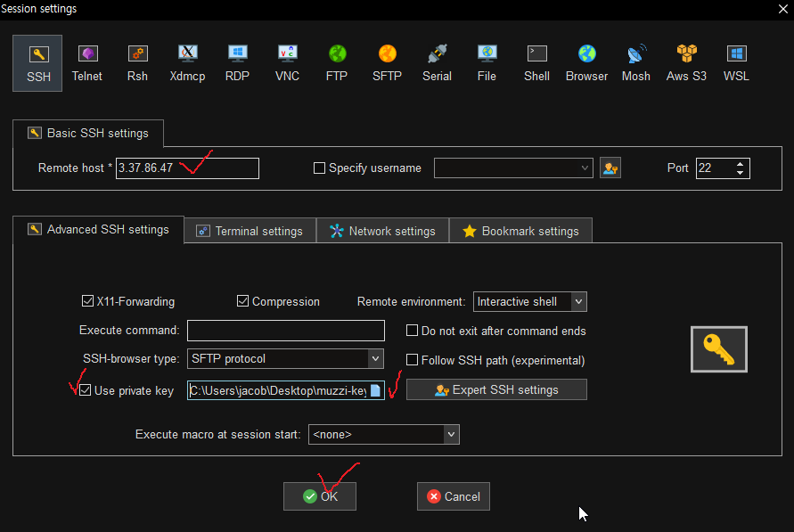Confirm with the OK button
794x532 pixels.
tap(320, 496)
